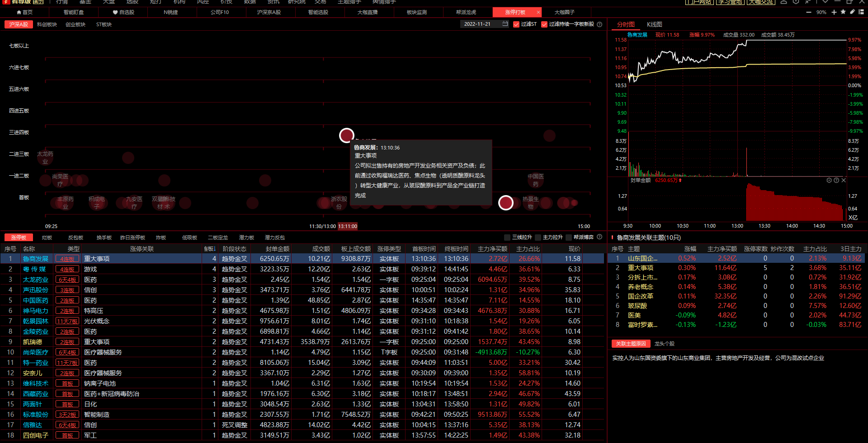868x443 pixels.
Task: Toggle the 过滤持续一字板新股 checkbox
Action: (x=544, y=24)
